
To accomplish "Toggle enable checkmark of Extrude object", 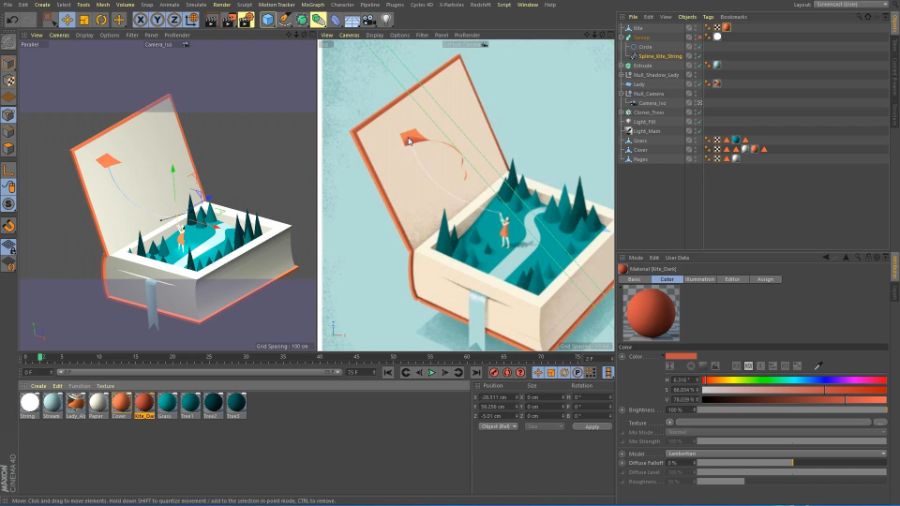I will (x=699, y=65).
